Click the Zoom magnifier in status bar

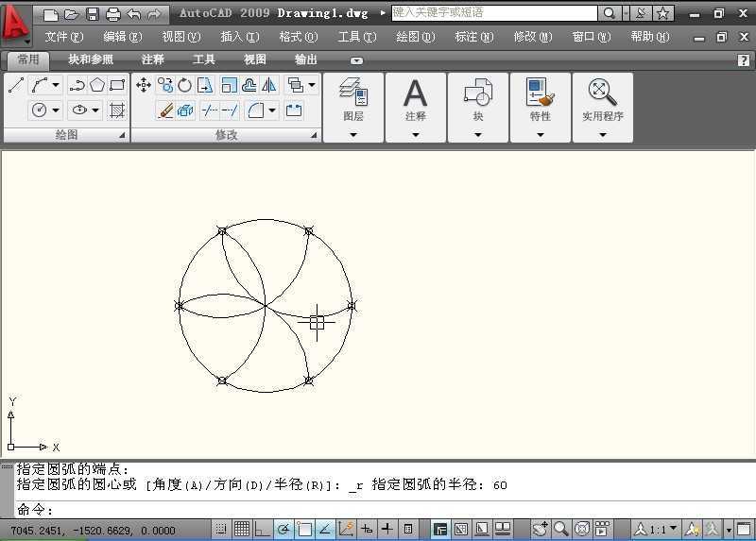tap(560, 530)
